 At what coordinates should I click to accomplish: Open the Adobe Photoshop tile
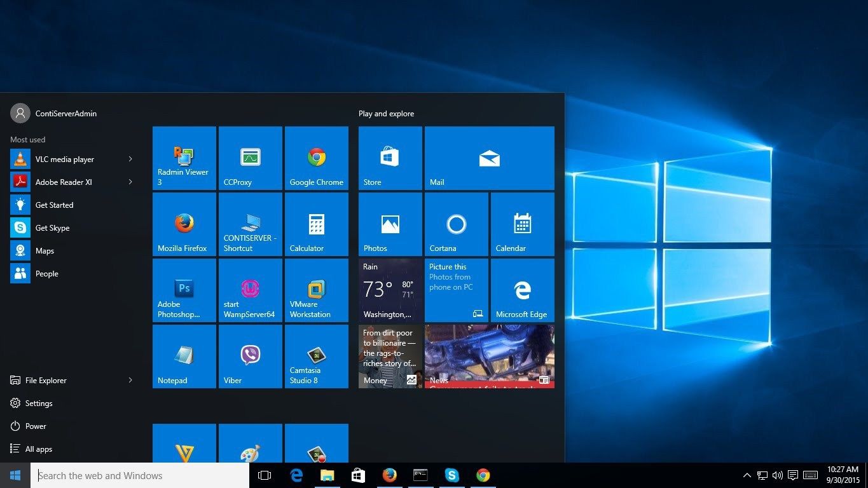184,290
